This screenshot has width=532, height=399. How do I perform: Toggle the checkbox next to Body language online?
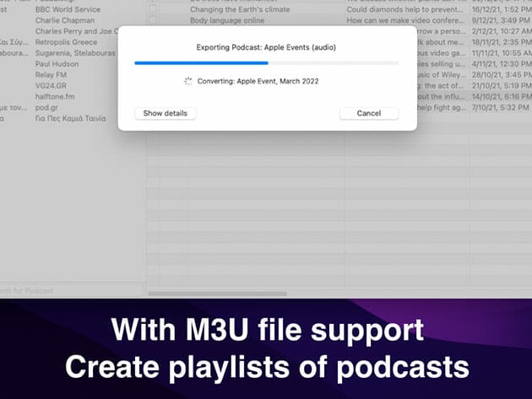[x=153, y=20]
